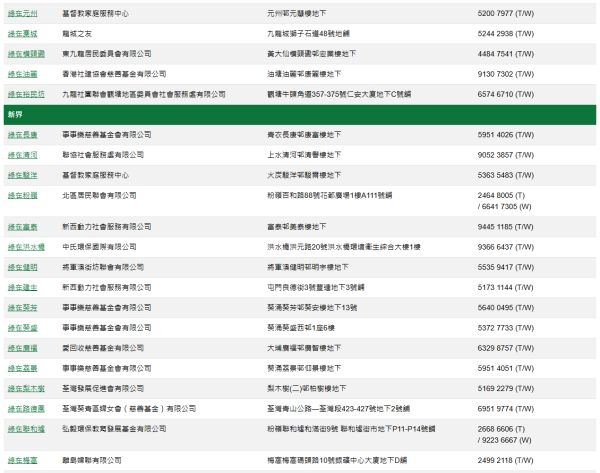The image size is (600, 473).
Task: Click address containing 獅子石道48號地舖
Action: click(x=308, y=34)
